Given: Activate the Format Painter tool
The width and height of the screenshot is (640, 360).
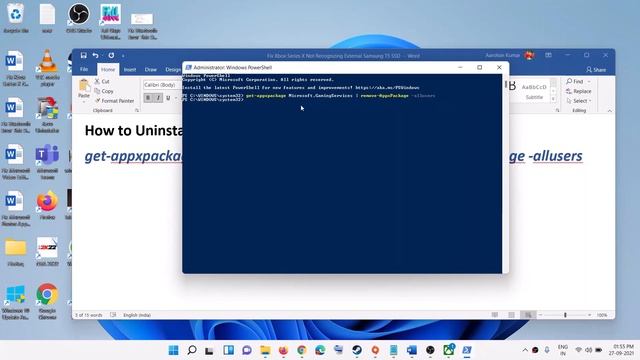Looking at the screenshot, I should (x=114, y=100).
